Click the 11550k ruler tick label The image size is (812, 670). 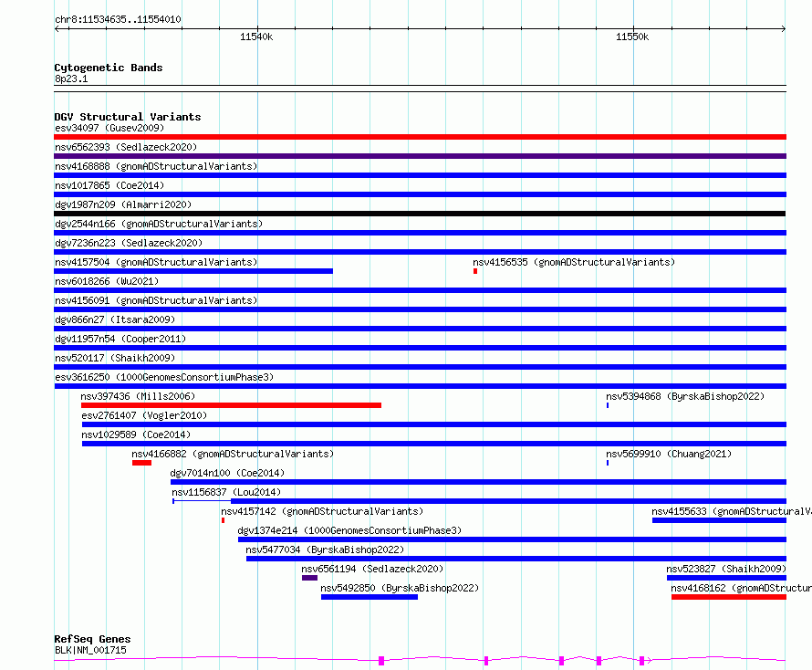tap(632, 37)
